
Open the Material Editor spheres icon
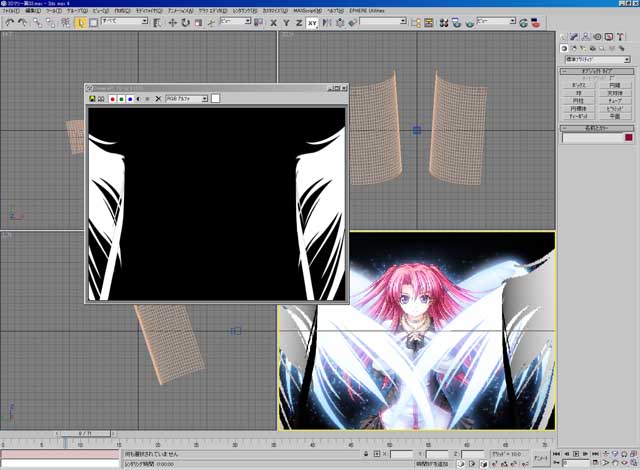pyautogui.click(x=444, y=23)
